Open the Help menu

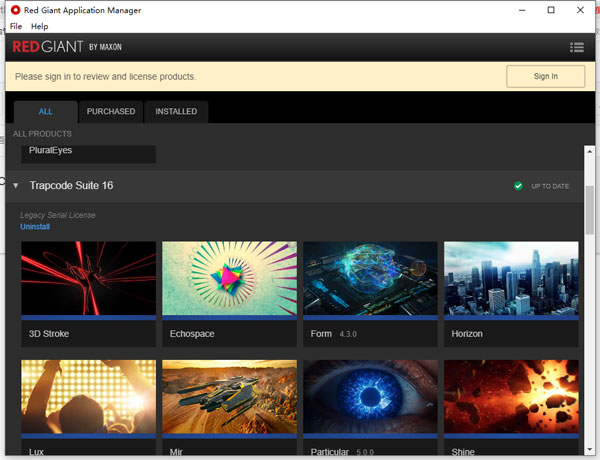point(40,26)
